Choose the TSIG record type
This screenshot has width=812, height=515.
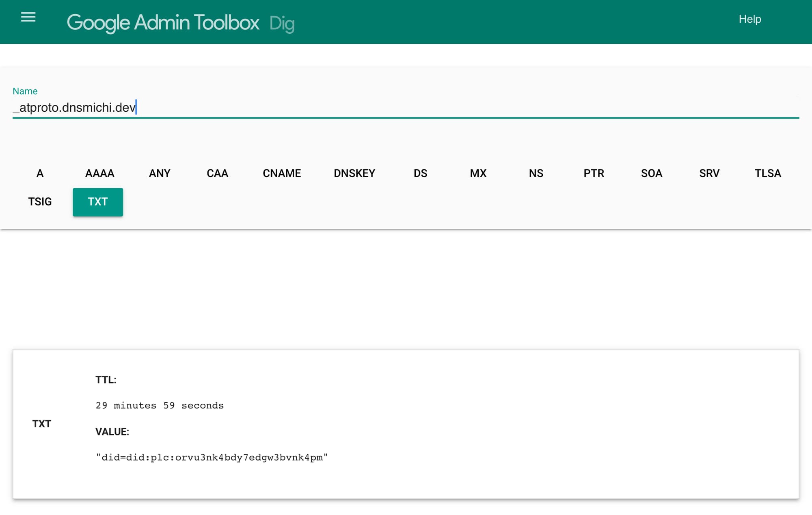tap(40, 202)
